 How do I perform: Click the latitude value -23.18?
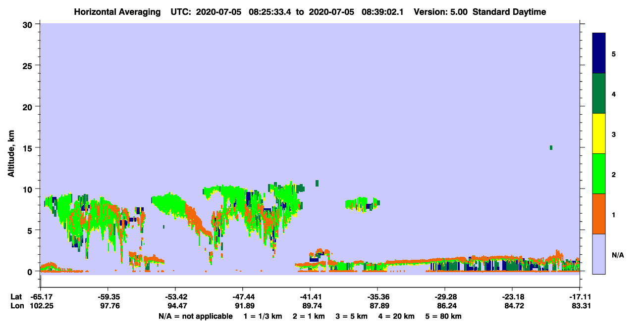(512, 297)
